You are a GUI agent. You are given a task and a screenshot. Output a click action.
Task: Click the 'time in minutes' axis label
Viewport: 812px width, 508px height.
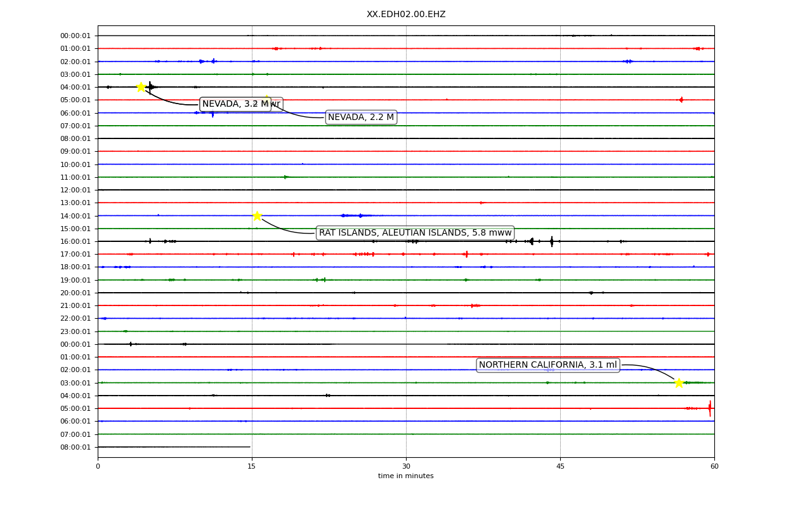tap(406, 476)
